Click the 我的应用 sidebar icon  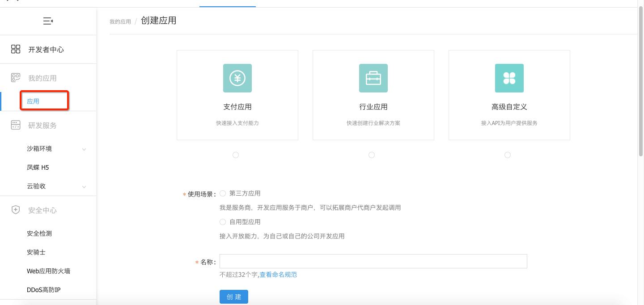click(x=16, y=77)
